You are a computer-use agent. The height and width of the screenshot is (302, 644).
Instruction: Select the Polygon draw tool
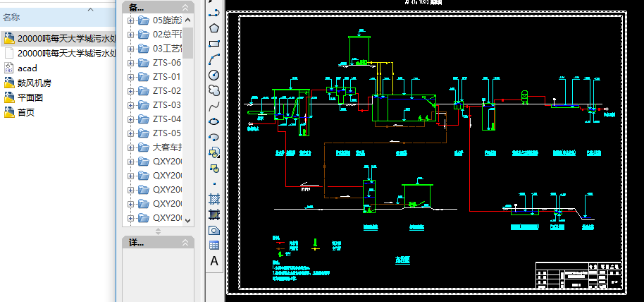(x=214, y=28)
